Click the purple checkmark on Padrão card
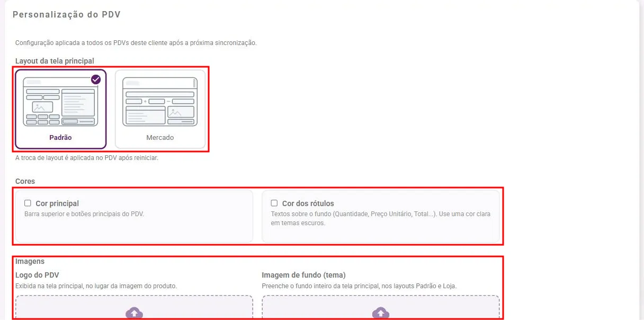This screenshot has width=644, height=320. pyautogui.click(x=96, y=79)
